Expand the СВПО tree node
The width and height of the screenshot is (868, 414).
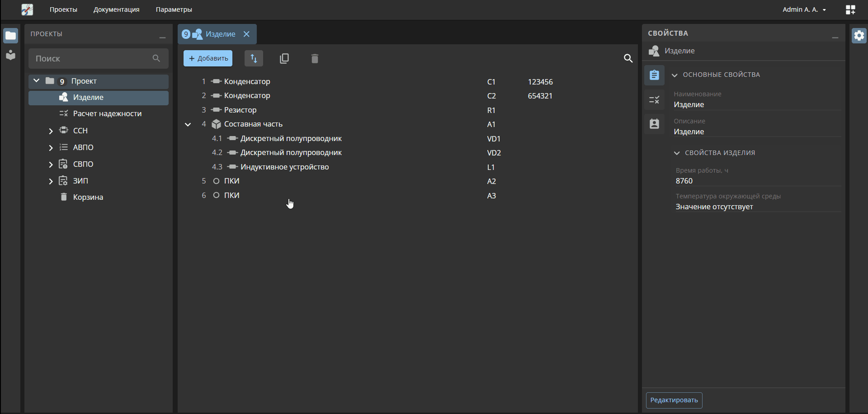pyautogui.click(x=51, y=165)
